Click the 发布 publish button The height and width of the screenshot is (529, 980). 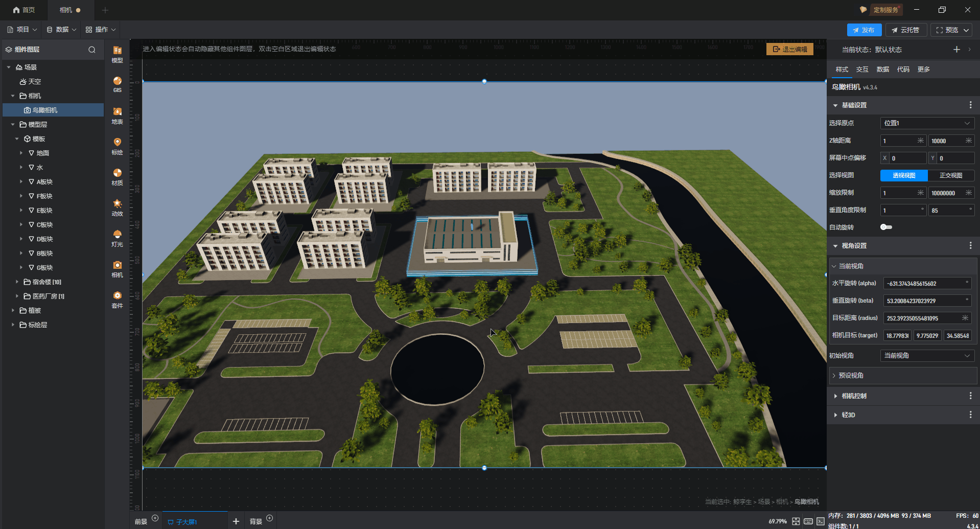tap(864, 30)
